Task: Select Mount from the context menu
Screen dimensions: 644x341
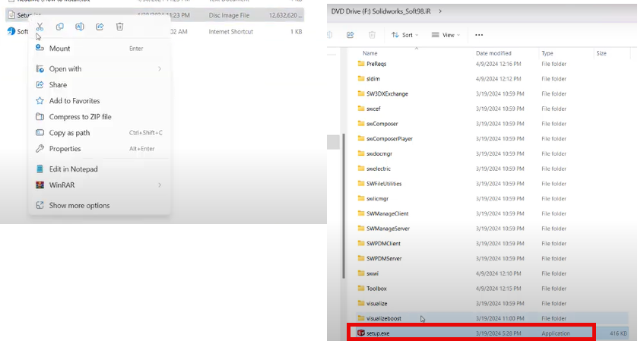Action: (x=99, y=49)
